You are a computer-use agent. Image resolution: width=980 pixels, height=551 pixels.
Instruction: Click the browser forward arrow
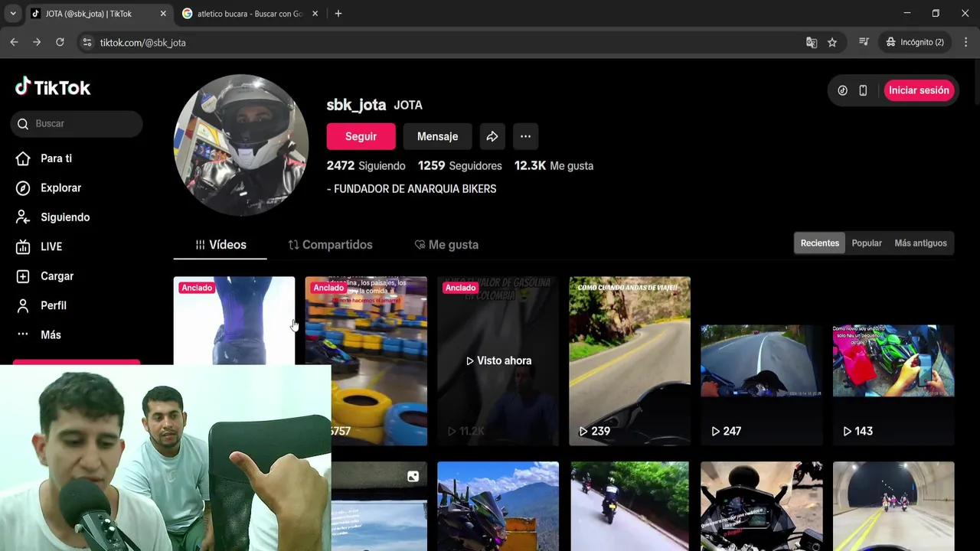[37, 42]
